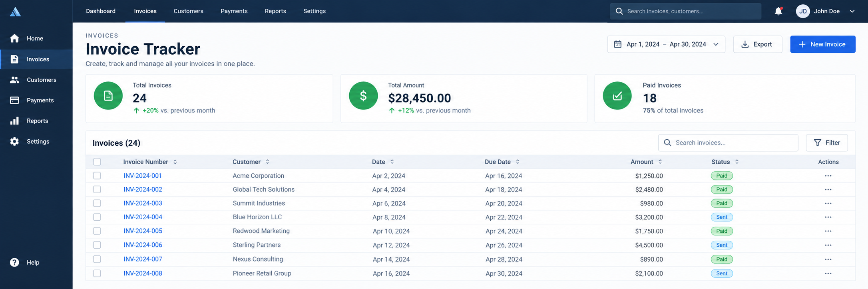Select Invoices item in left sidebar
Screen dimensions: 868x289
pyautogui.click(x=36, y=59)
